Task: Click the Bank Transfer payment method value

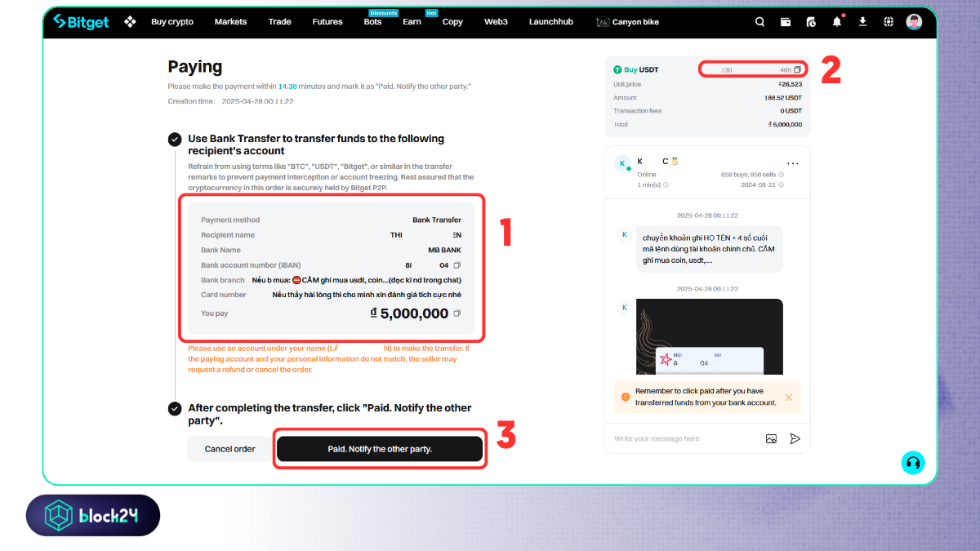Action: pos(437,220)
